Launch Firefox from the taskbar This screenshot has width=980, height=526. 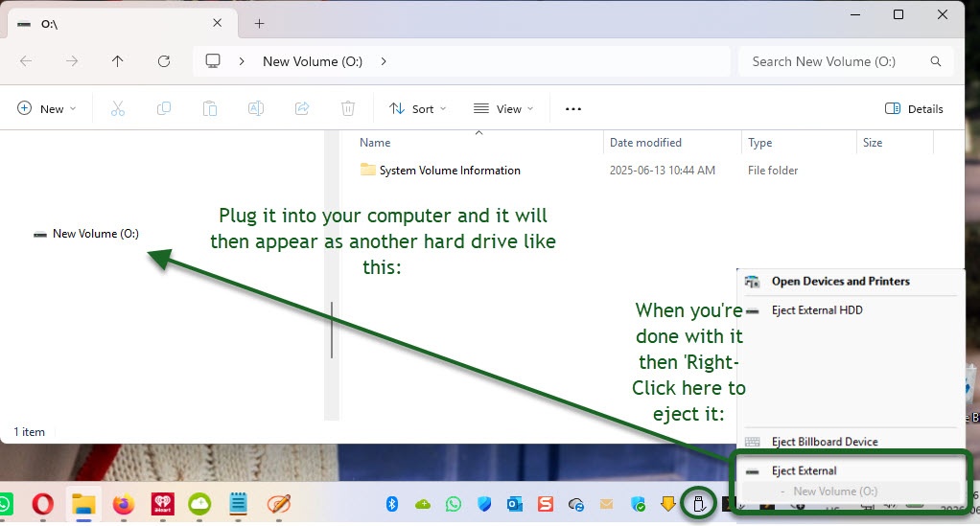click(x=123, y=504)
